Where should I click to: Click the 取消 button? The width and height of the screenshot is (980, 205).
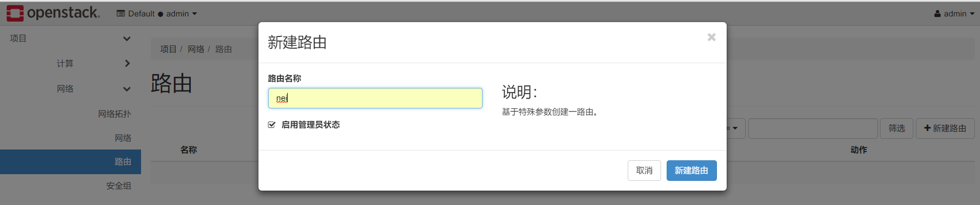pyautogui.click(x=644, y=171)
